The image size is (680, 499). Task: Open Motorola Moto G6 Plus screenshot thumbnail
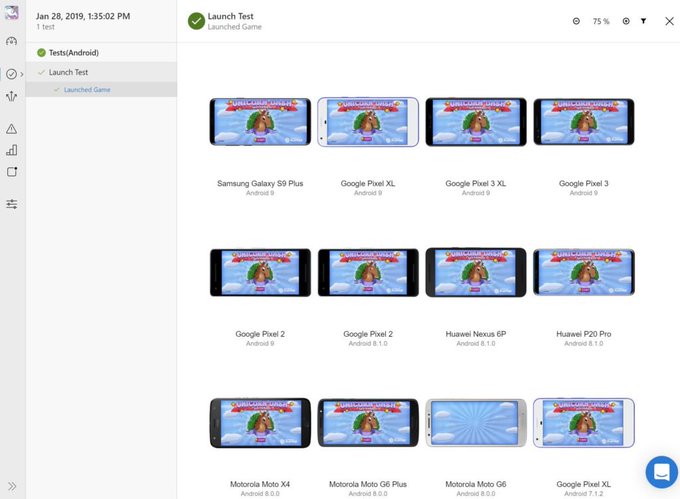tap(368, 423)
